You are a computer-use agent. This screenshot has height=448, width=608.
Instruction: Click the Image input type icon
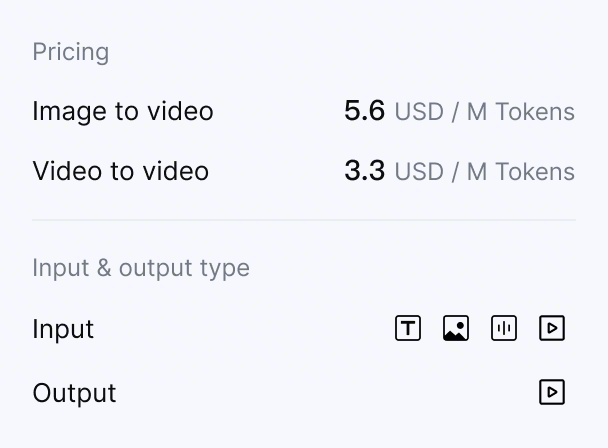coord(456,328)
